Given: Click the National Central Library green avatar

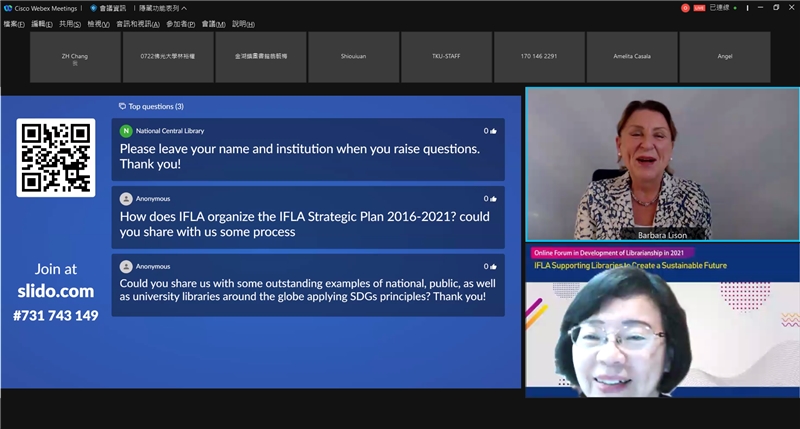Looking at the screenshot, I should pos(126,131).
